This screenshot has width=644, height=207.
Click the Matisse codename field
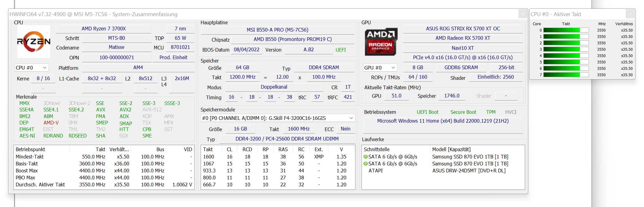[116, 47]
